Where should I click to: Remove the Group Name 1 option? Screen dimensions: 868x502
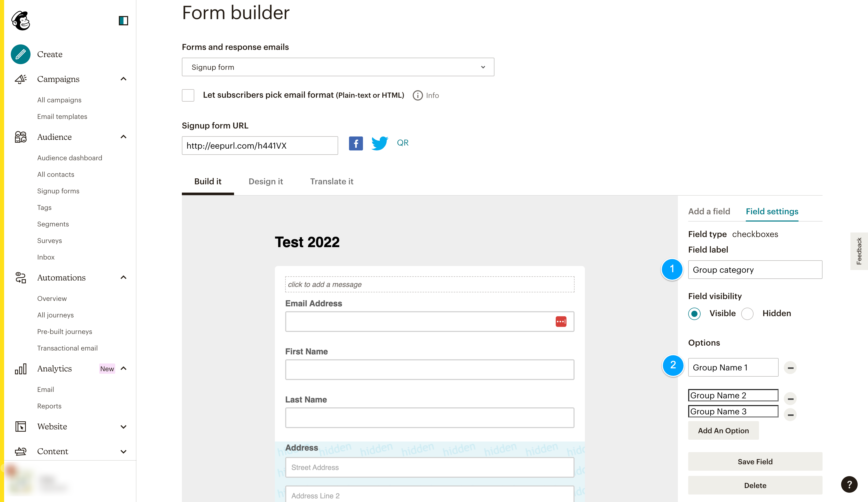pyautogui.click(x=790, y=368)
